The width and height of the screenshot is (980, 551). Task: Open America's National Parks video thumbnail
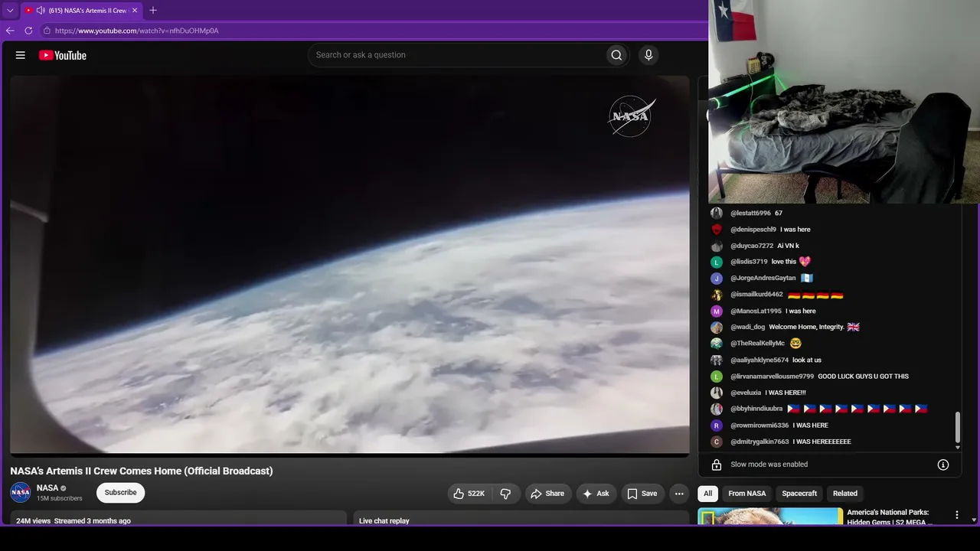pyautogui.click(x=770, y=517)
